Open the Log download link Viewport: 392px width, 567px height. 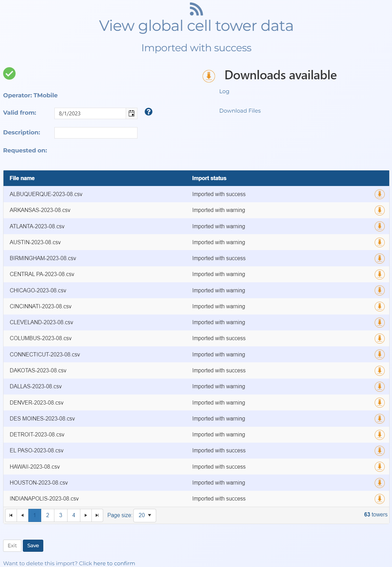point(224,91)
